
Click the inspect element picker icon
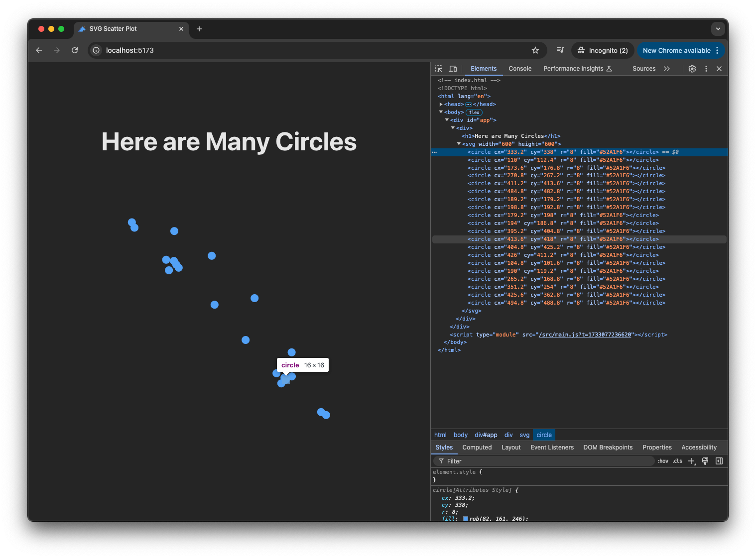point(439,69)
